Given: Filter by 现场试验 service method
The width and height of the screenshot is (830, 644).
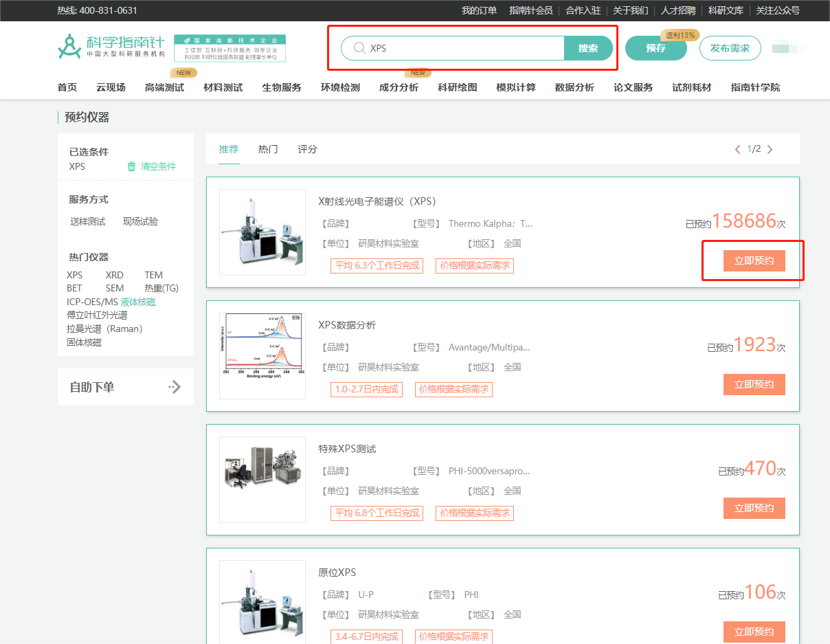Looking at the screenshot, I should [x=140, y=221].
